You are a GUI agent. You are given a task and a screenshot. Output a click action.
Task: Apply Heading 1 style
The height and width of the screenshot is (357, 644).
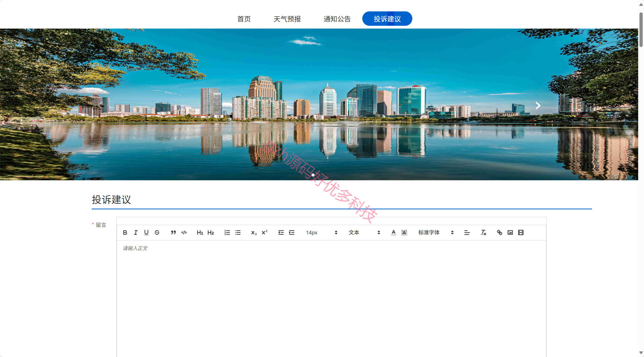point(200,233)
